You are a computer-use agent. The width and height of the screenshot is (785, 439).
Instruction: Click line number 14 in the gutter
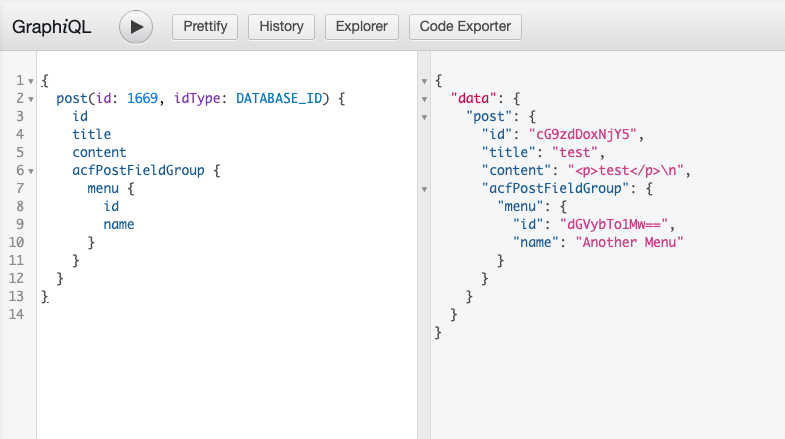pyautogui.click(x=16, y=314)
